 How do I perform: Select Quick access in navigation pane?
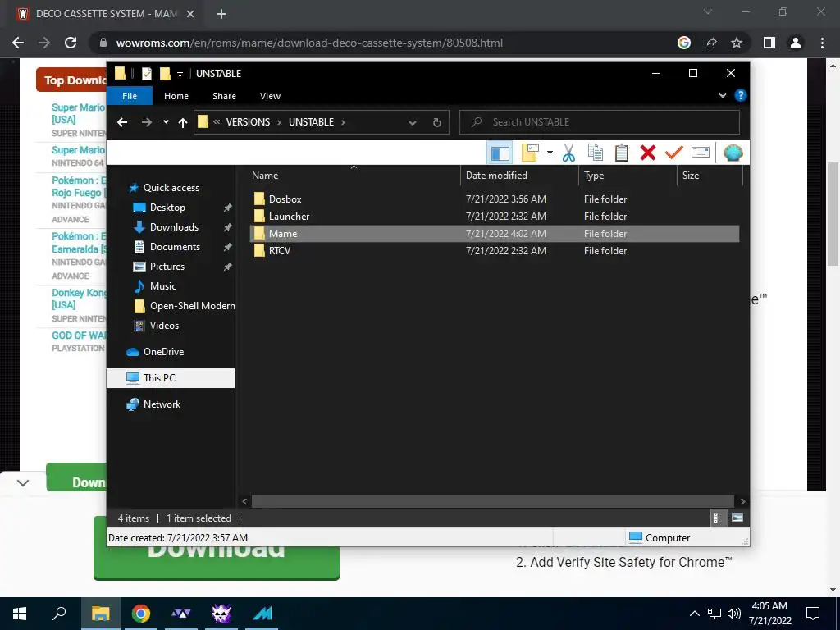pos(171,188)
